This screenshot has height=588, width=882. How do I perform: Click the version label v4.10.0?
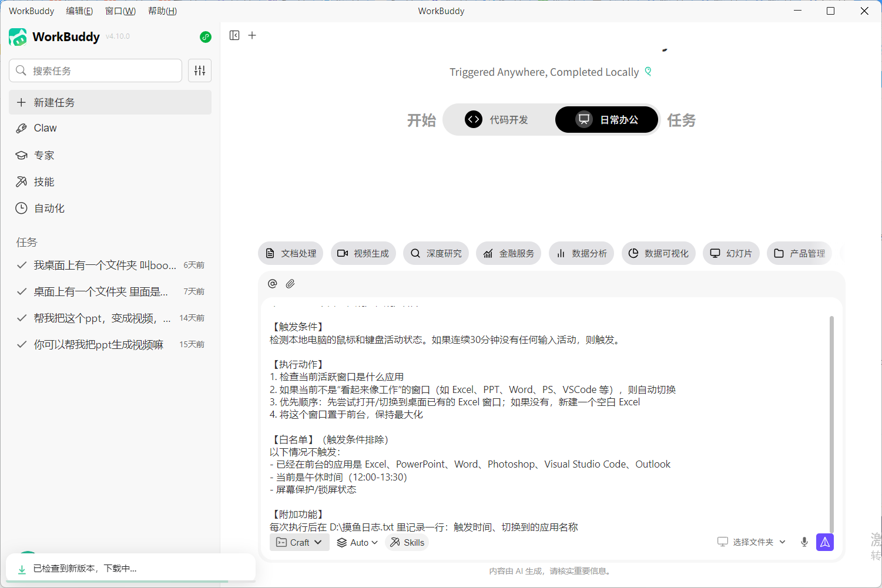118,36
